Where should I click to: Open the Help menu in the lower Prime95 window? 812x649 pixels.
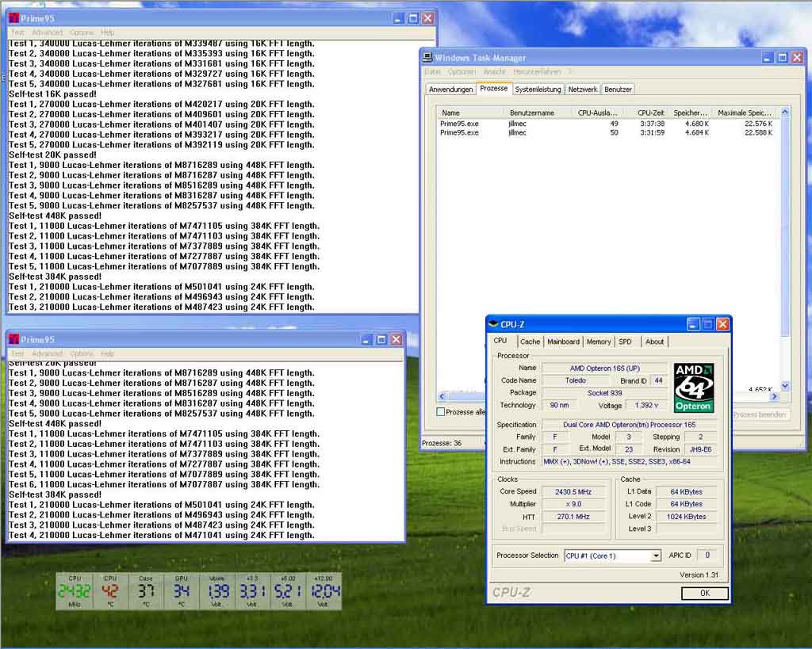(107, 353)
